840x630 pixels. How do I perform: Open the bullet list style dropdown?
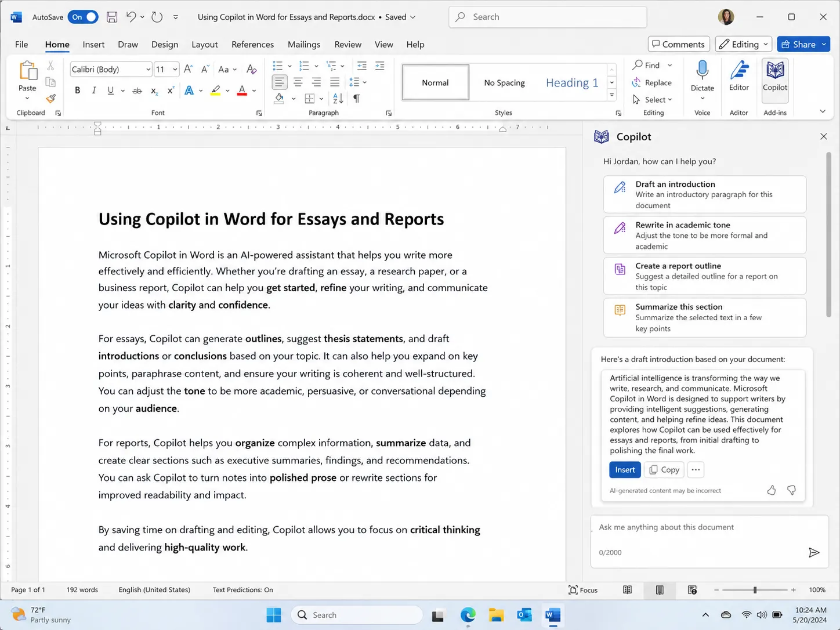click(289, 66)
